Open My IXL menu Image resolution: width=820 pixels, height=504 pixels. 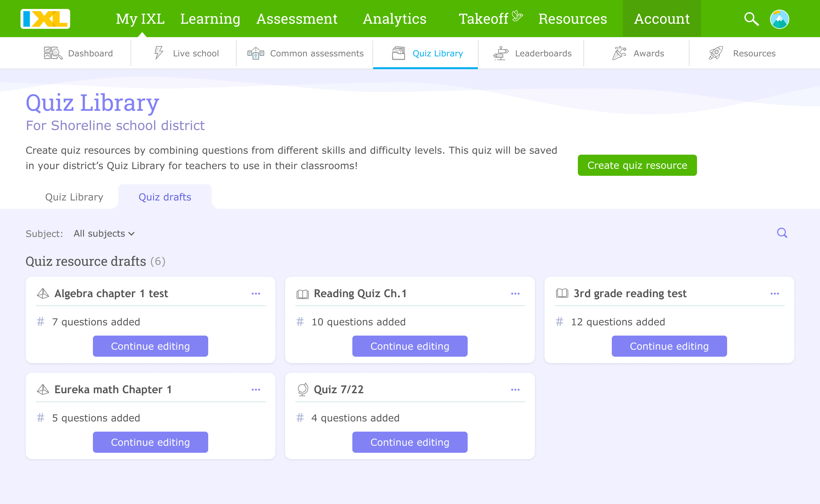tap(140, 19)
